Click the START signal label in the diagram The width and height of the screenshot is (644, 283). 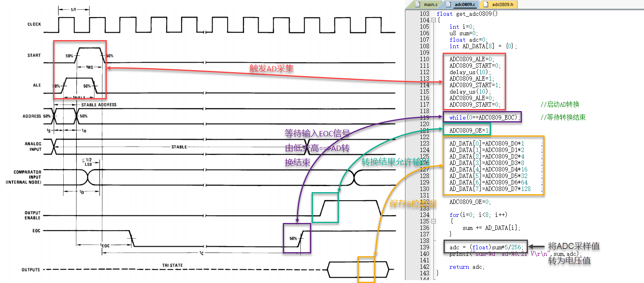coord(34,56)
